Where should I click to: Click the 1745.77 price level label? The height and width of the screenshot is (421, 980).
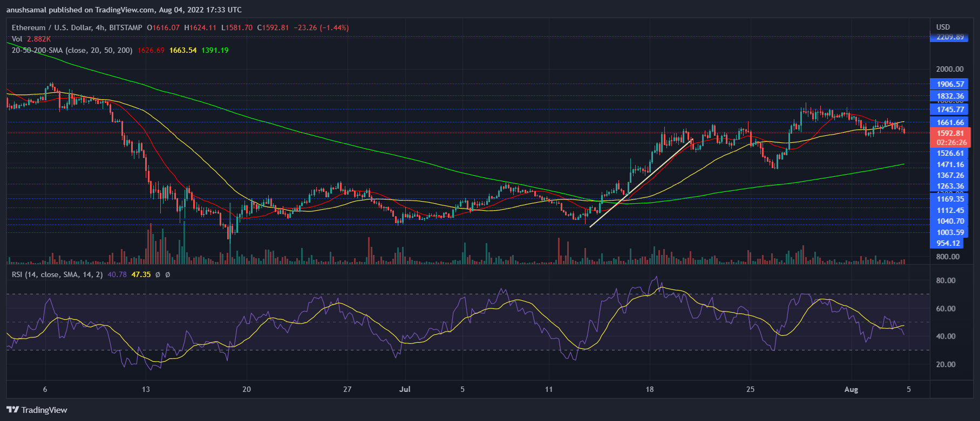(949, 109)
